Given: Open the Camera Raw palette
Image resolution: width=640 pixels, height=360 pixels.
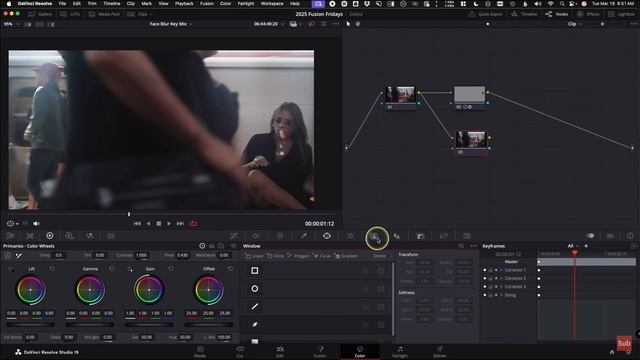Looking at the screenshot, I should pyautogui.click(x=11, y=236).
